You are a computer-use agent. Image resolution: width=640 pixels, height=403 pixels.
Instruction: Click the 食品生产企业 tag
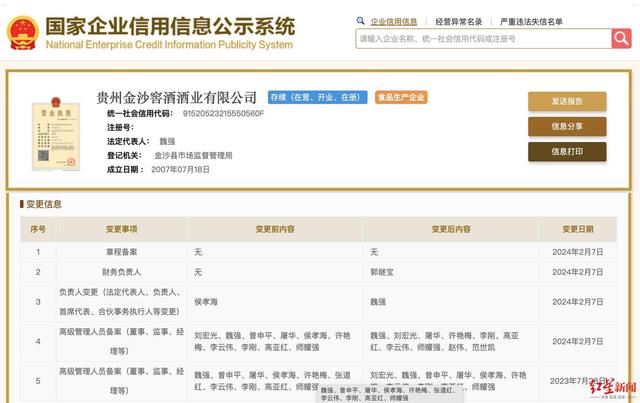point(401,98)
